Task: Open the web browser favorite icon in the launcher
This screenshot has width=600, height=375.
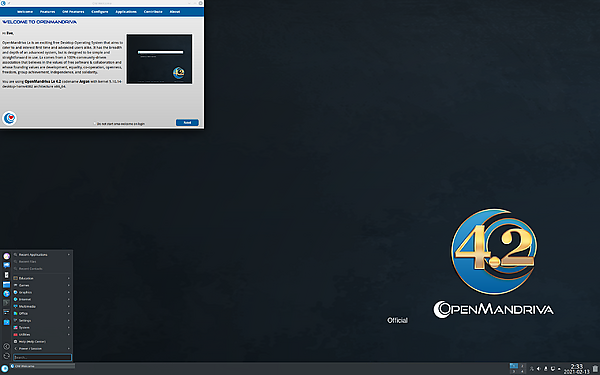Action: [7, 293]
